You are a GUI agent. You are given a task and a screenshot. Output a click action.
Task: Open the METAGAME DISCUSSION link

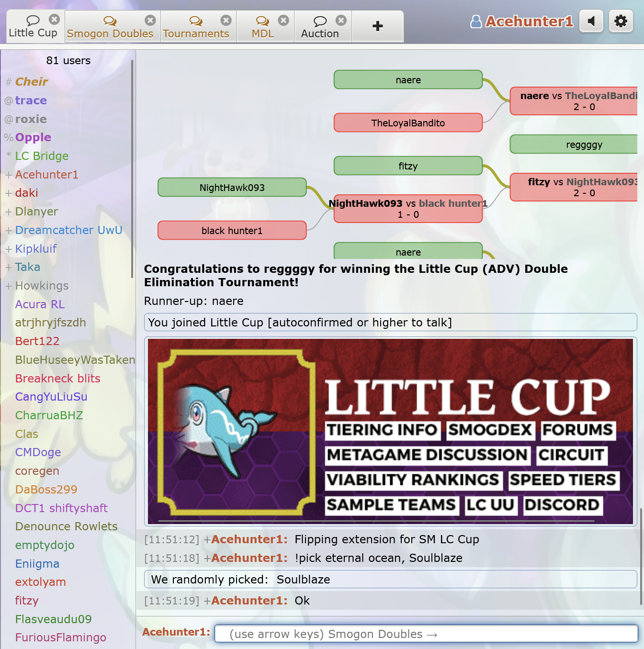(427, 455)
